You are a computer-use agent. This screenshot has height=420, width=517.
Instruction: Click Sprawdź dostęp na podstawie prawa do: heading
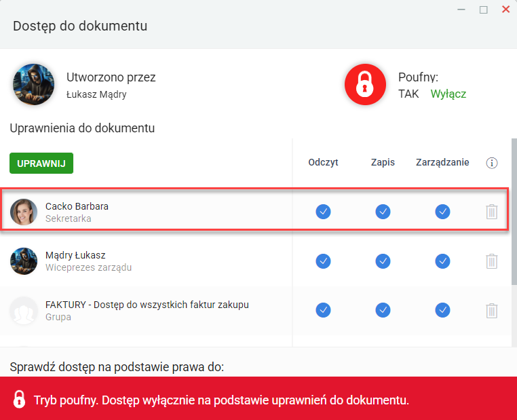coord(117,367)
